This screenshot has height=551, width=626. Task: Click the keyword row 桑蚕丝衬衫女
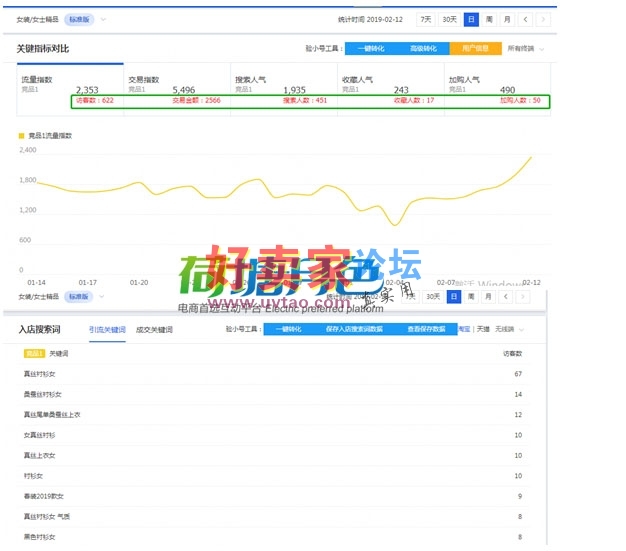pos(43,394)
